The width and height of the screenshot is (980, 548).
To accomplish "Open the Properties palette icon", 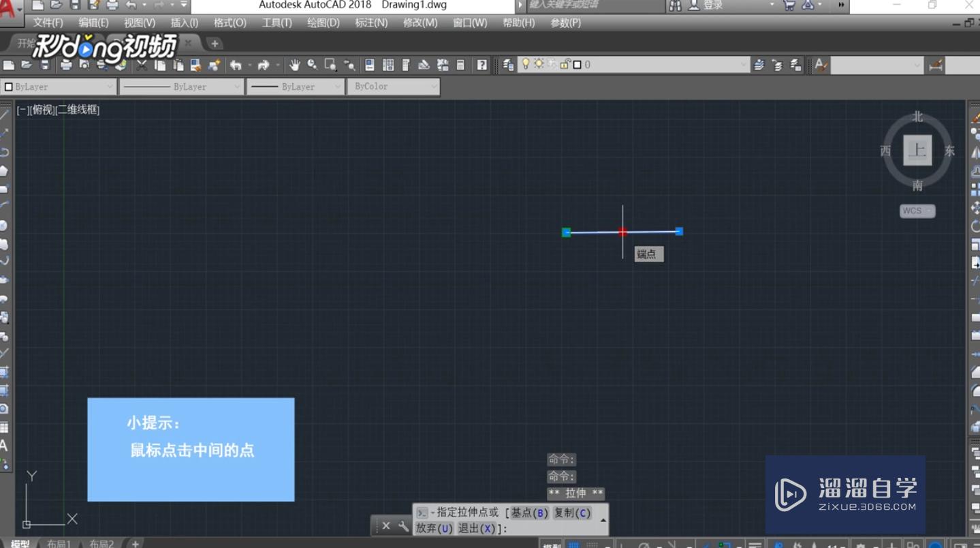I will (370, 65).
